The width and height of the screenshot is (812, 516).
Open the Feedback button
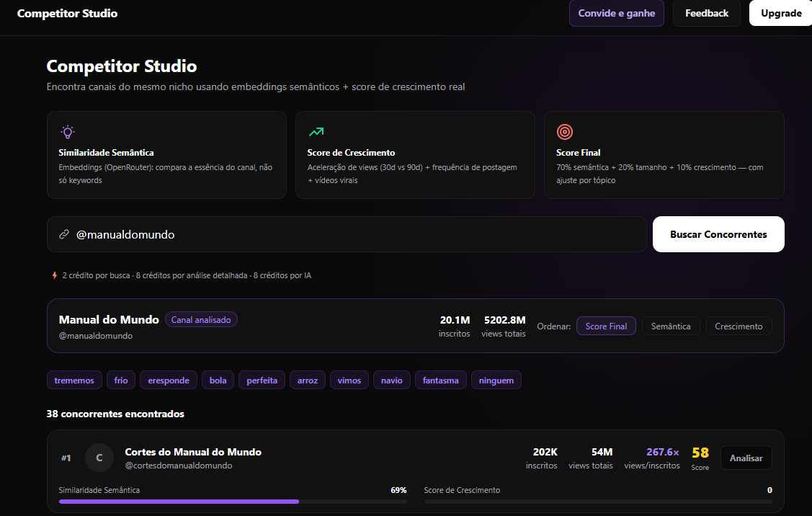tap(706, 13)
